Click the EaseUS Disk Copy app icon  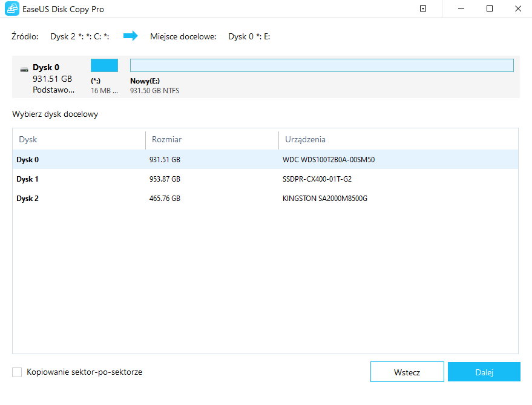11,9
